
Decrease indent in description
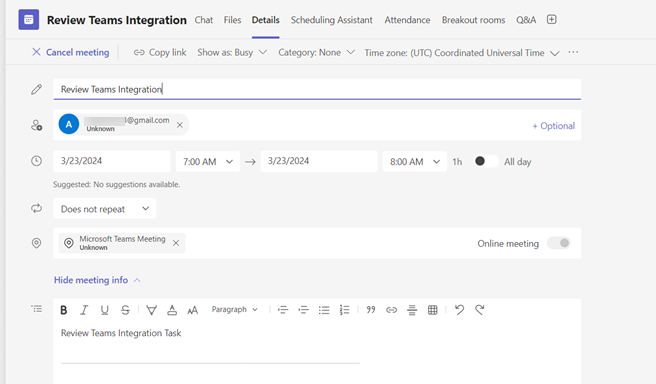click(283, 310)
